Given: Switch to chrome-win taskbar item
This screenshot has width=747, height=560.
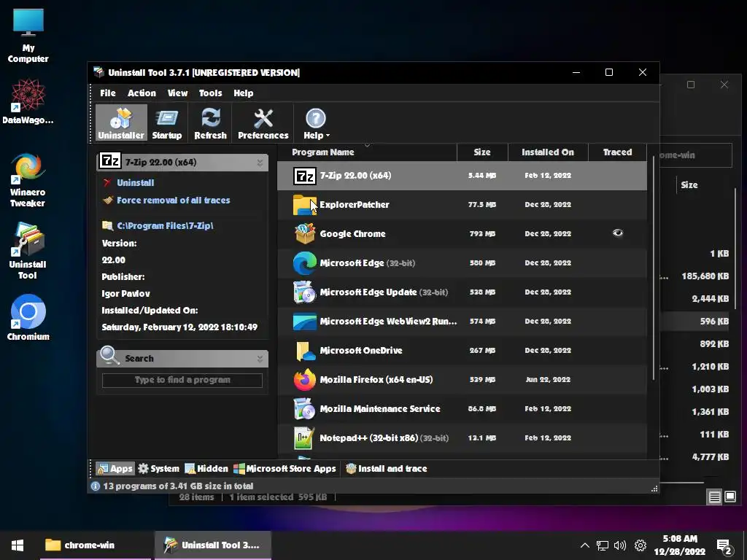Looking at the screenshot, I should (96, 545).
